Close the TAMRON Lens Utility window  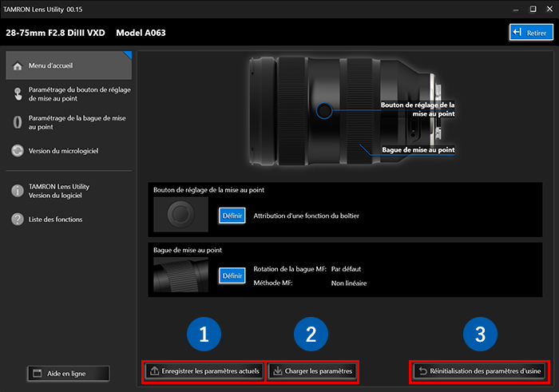tap(549, 9)
